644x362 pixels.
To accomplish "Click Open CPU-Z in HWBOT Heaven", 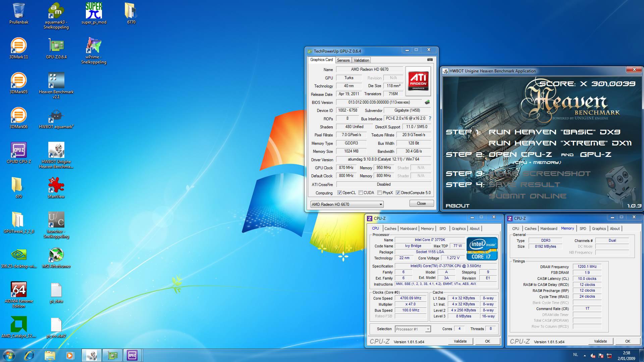I will click(520, 155).
